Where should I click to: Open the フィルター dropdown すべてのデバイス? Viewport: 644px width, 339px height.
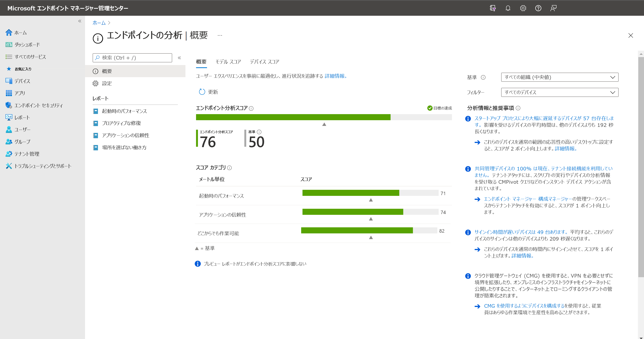pyautogui.click(x=560, y=92)
